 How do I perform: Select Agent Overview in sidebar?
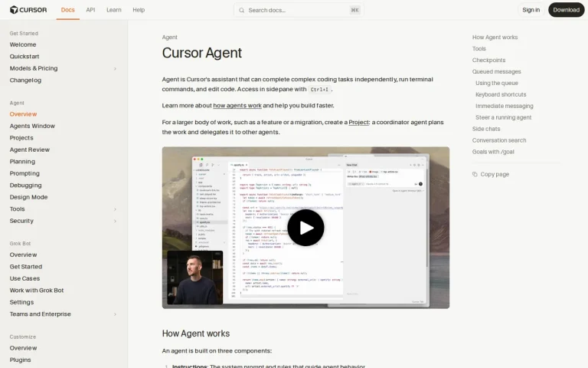click(x=23, y=114)
